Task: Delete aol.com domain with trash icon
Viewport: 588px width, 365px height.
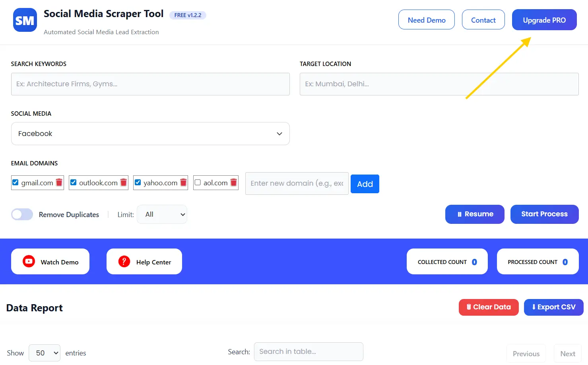Action: 234,182
